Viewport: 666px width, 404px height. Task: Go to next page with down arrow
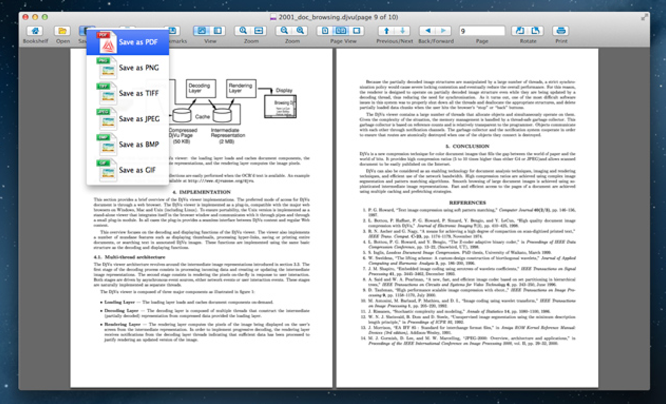[403, 31]
